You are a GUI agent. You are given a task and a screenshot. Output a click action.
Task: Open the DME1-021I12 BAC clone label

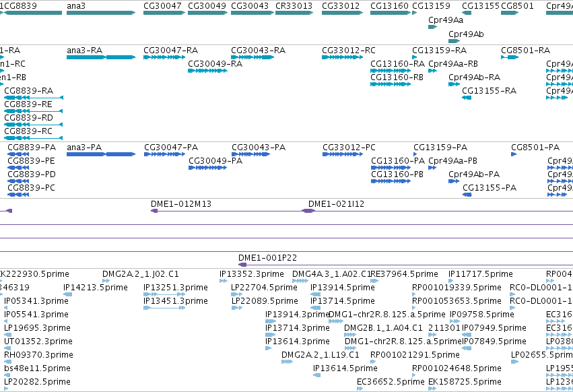(336, 204)
